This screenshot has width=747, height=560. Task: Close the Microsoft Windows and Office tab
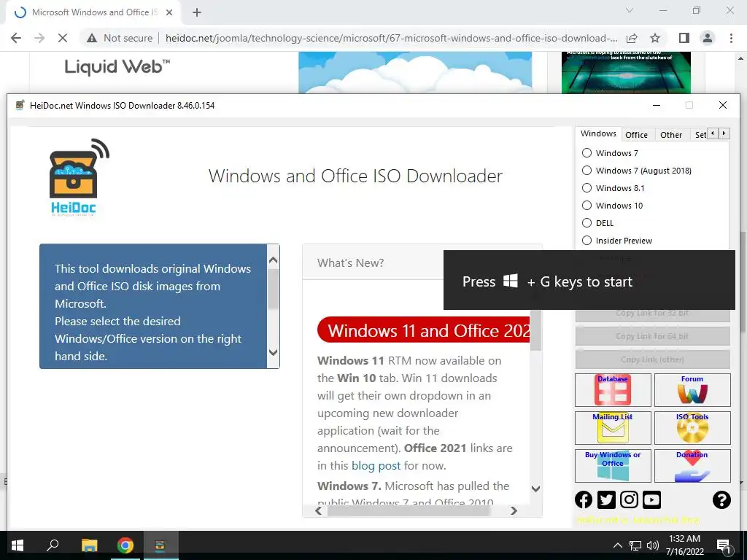tap(169, 12)
